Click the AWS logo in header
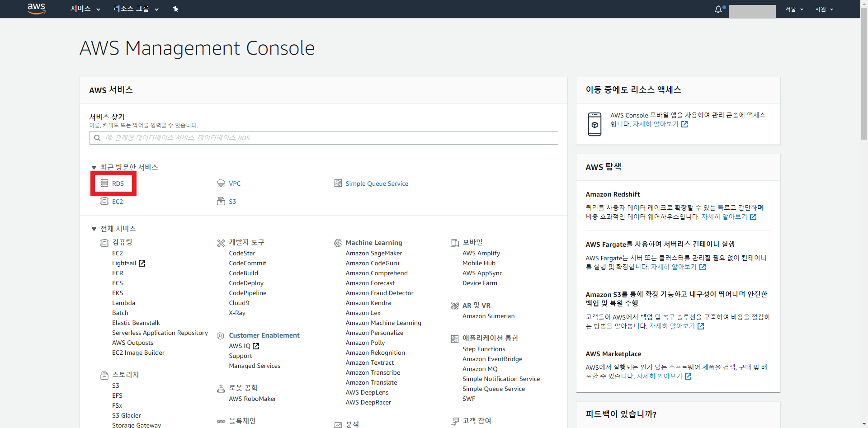The width and height of the screenshot is (868, 428). tap(37, 9)
